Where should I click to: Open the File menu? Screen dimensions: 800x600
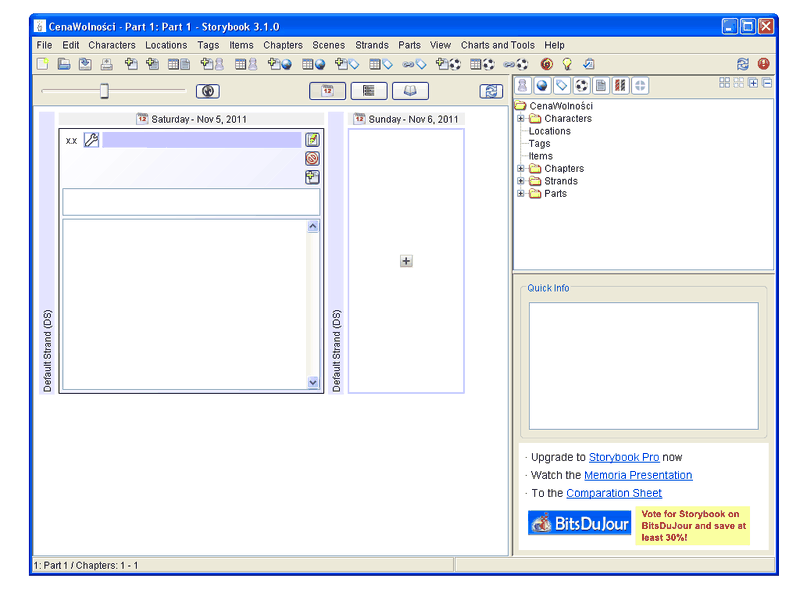[x=44, y=45]
